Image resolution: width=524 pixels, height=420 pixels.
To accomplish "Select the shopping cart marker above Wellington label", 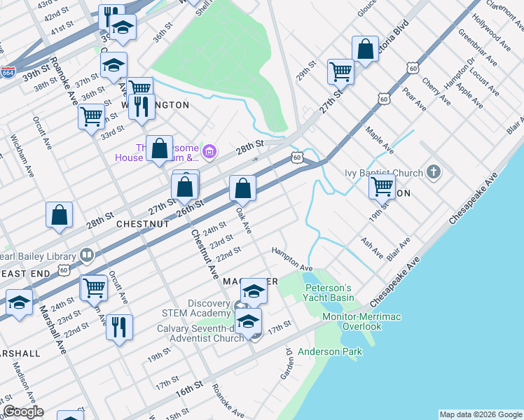I will click(140, 87).
